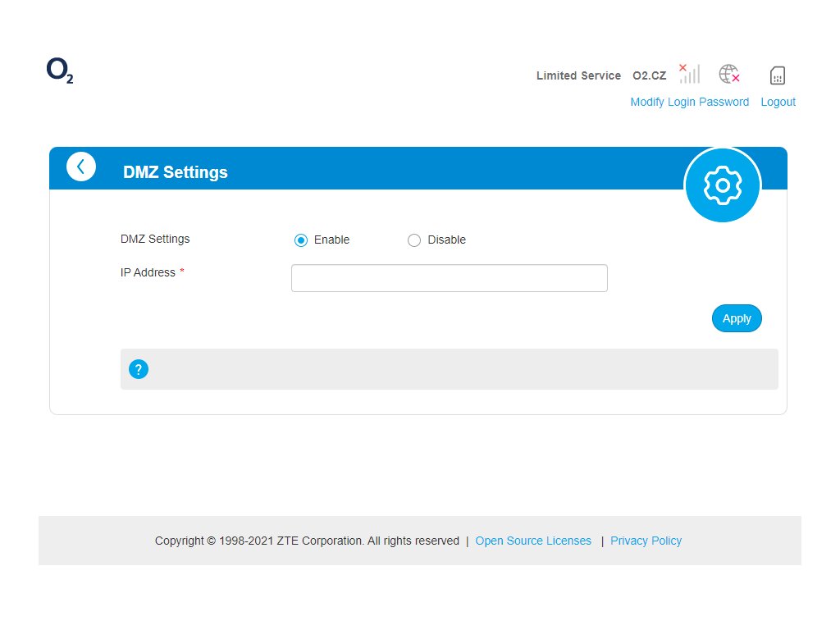Image resolution: width=840 pixels, height=630 pixels.
Task: Open the Open Source Licenses link
Action: pyautogui.click(x=533, y=541)
